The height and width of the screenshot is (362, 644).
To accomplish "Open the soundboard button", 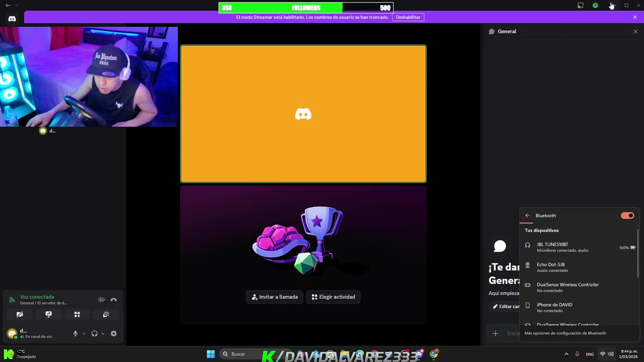I will [x=106, y=314].
